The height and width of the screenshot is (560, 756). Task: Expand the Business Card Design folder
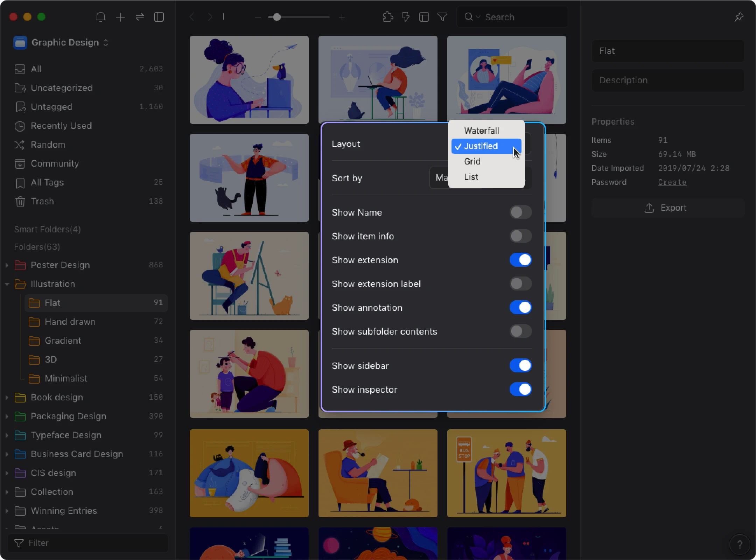pos(7,454)
